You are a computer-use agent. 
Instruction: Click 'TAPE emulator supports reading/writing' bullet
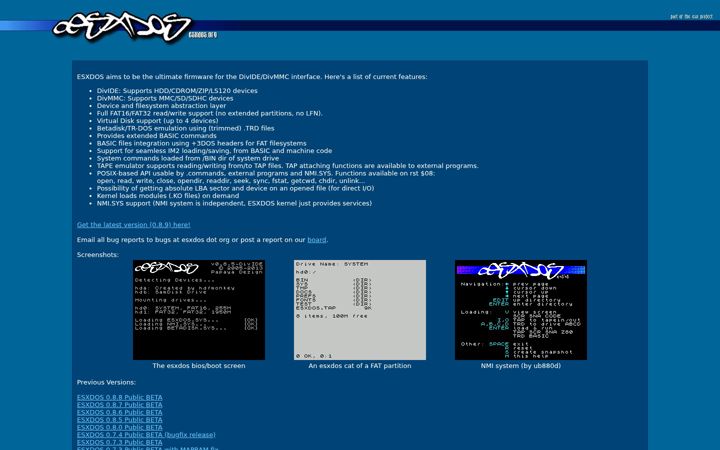tap(287, 166)
